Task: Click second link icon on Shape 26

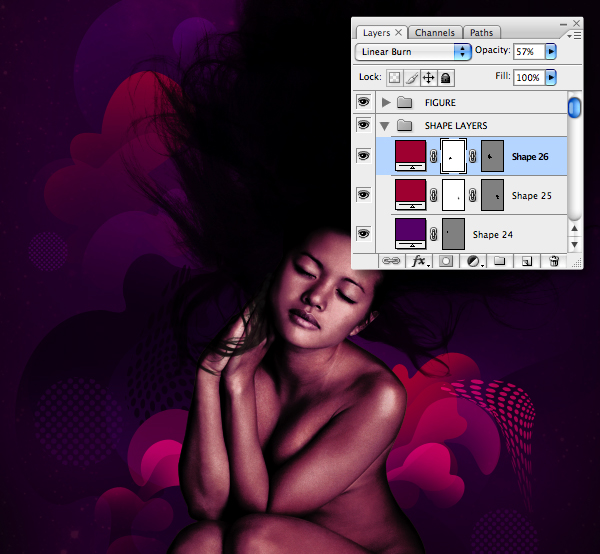Action: [473, 156]
